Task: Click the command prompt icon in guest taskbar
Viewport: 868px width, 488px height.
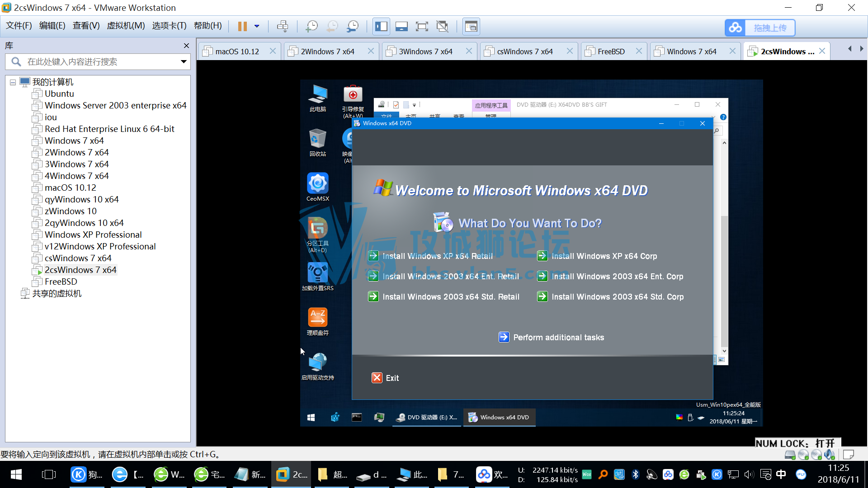Action: point(357,418)
